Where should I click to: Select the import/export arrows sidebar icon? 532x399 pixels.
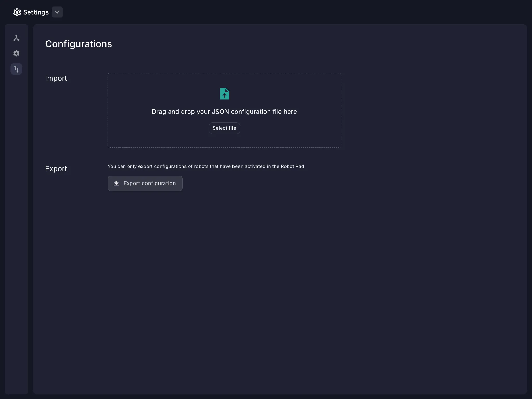(16, 69)
